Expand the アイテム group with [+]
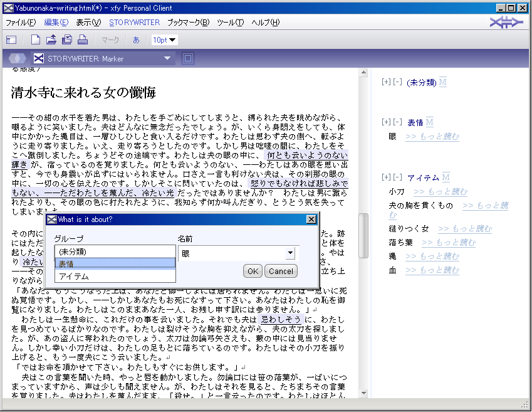 pos(386,177)
